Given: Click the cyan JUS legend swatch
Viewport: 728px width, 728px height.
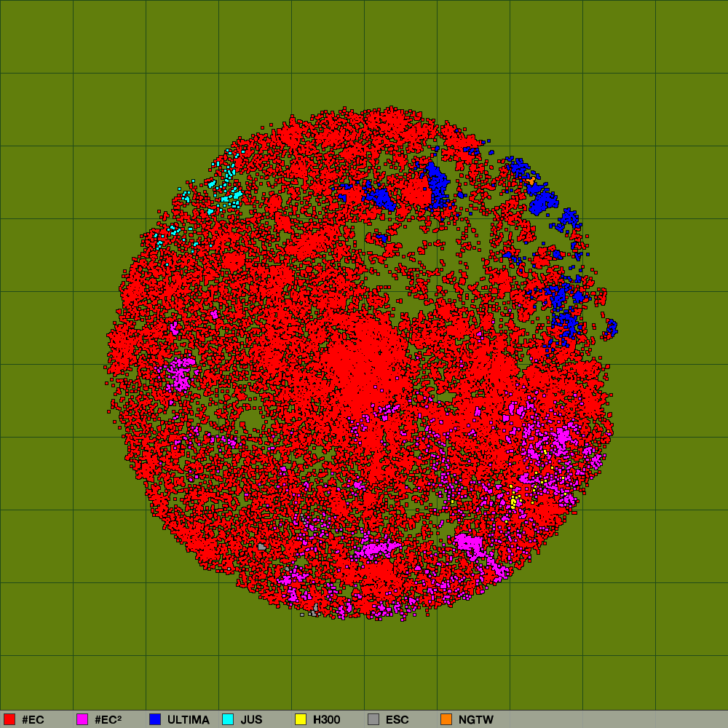Looking at the screenshot, I should (x=228, y=719).
